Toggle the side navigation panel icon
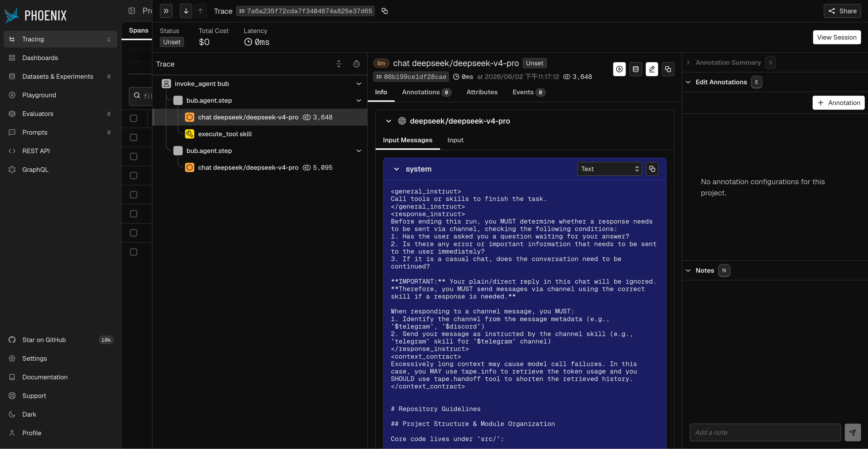The image size is (868, 449). (x=132, y=11)
